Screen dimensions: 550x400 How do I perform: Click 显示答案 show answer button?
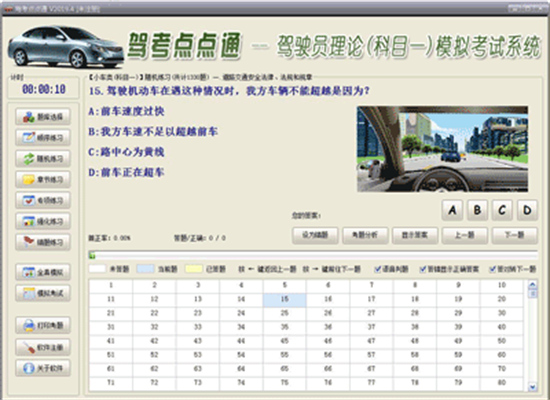(x=415, y=235)
